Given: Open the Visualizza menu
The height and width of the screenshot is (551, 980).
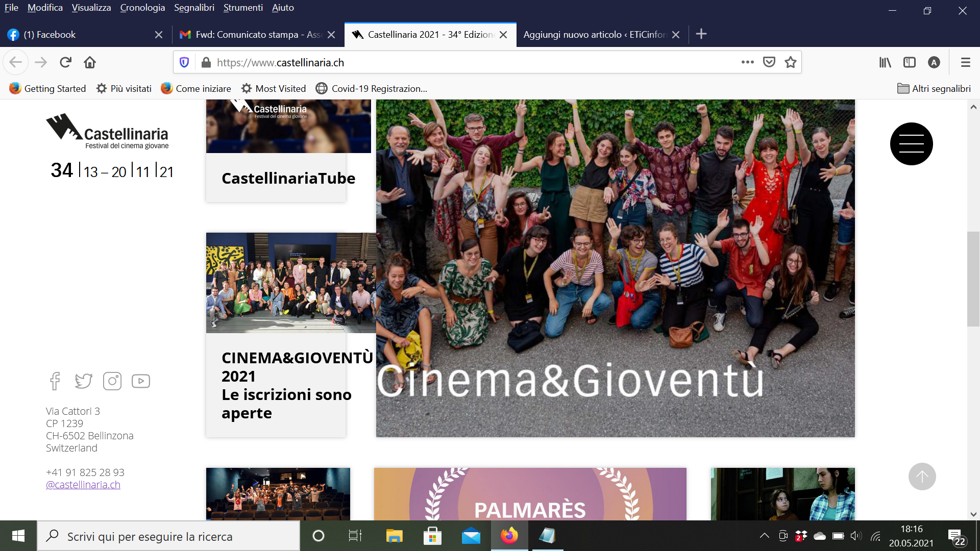Looking at the screenshot, I should click(91, 8).
